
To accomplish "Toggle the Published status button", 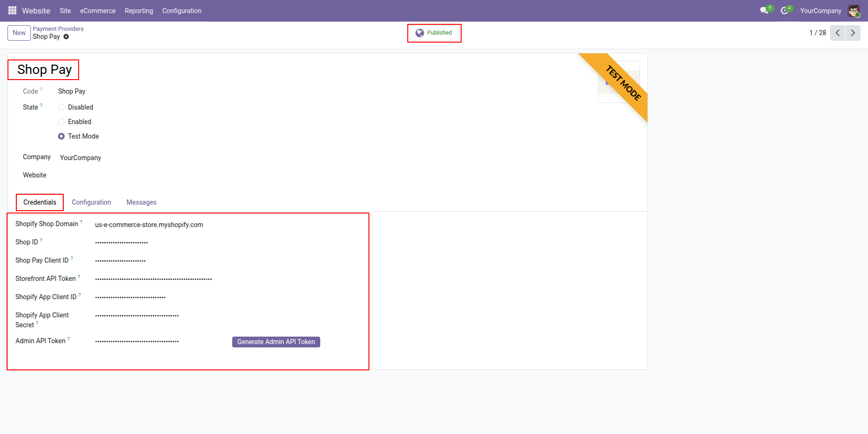I will [x=434, y=33].
